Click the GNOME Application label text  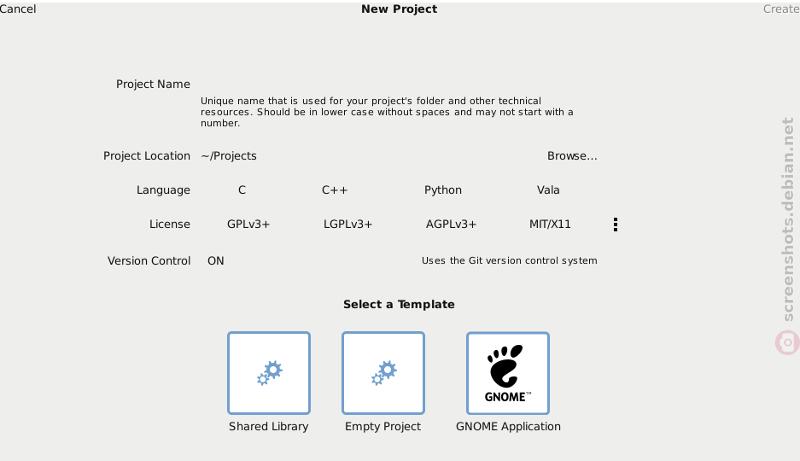[508, 426]
